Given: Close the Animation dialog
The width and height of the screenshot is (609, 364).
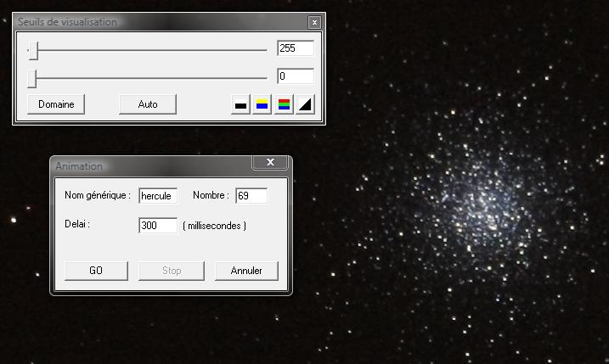Looking at the screenshot, I should tap(270, 162).
